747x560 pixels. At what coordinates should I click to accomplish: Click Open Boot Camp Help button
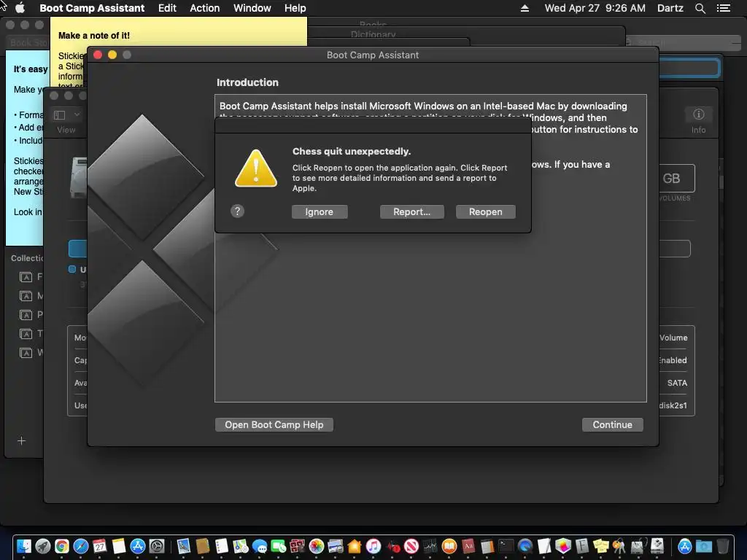click(x=274, y=425)
